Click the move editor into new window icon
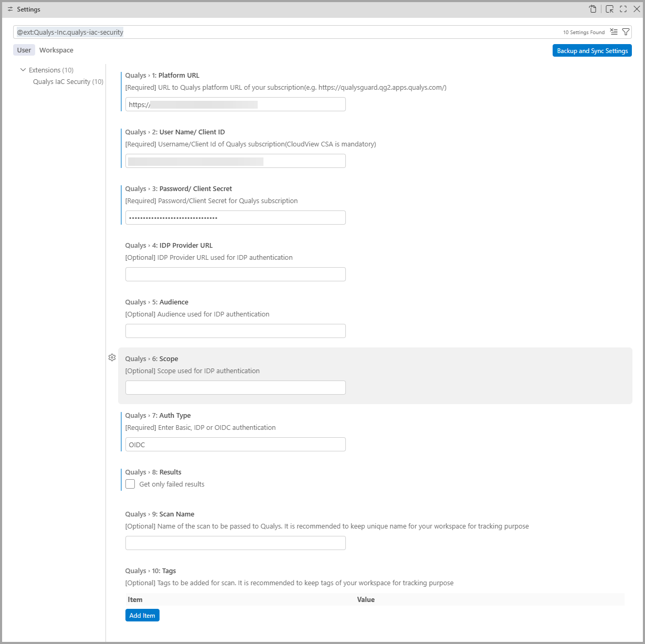645x644 pixels. (609, 9)
